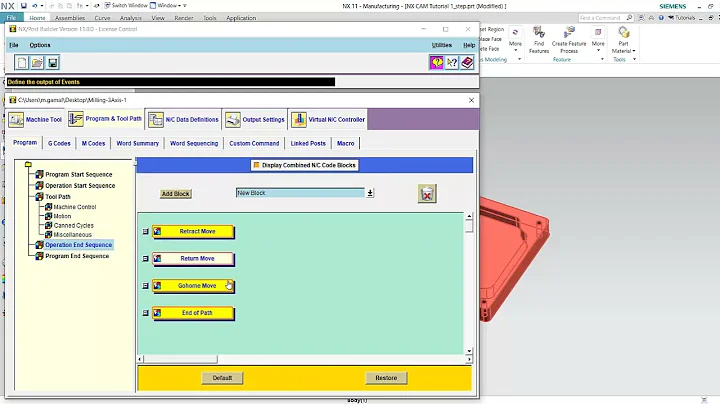Select the M Codes subtab
The height and width of the screenshot is (404, 720).
(x=93, y=143)
